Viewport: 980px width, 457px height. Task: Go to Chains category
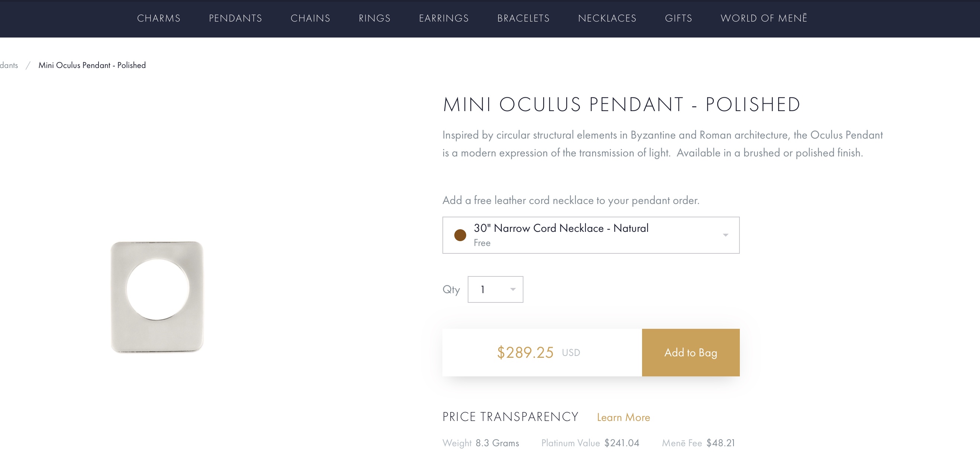point(310,18)
